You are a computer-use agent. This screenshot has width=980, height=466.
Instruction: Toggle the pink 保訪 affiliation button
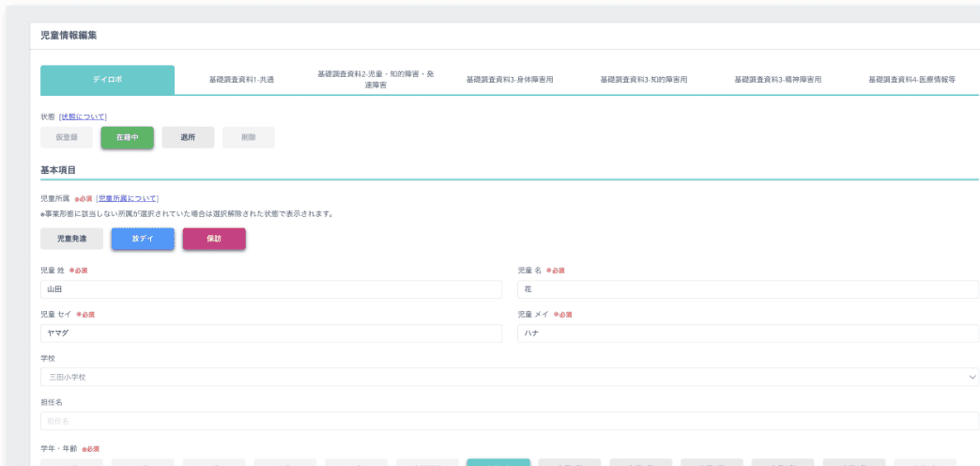(x=214, y=239)
